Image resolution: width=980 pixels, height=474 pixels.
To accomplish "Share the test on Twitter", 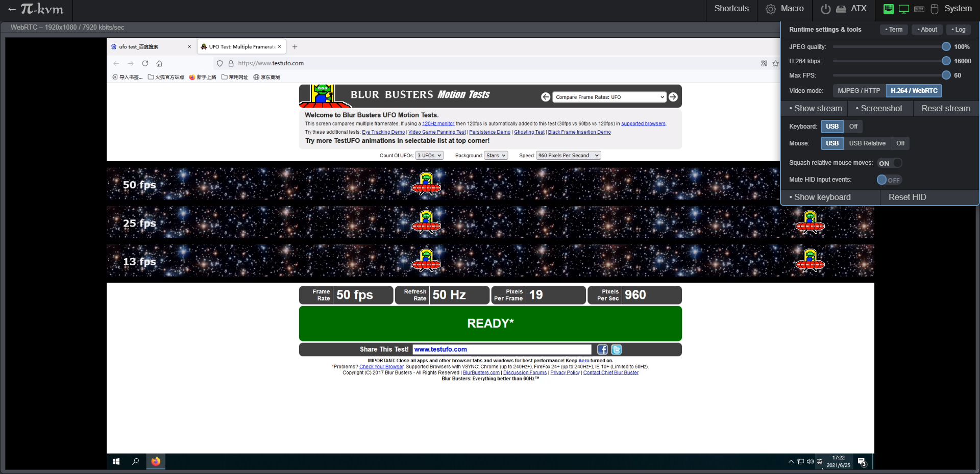I will pyautogui.click(x=616, y=350).
